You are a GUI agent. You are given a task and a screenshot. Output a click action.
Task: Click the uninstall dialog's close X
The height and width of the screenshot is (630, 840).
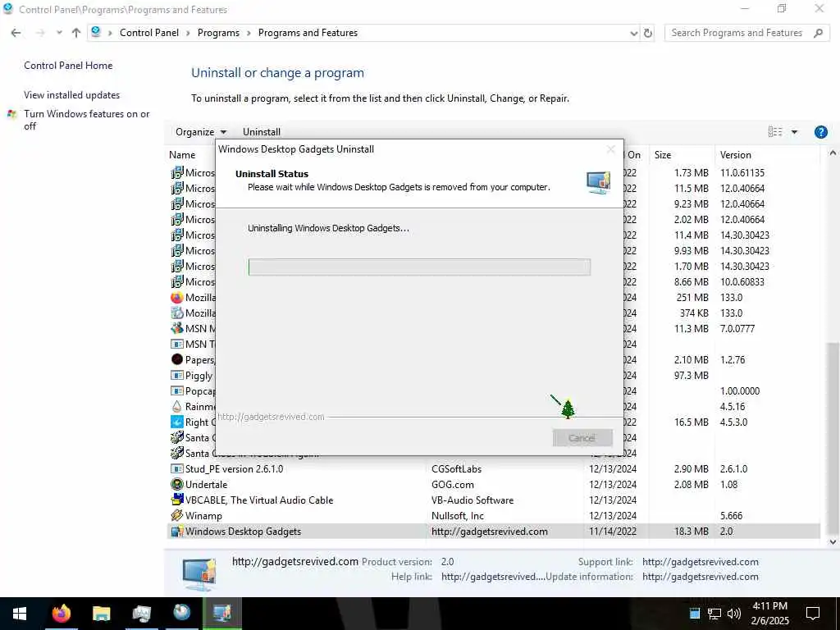coord(610,149)
